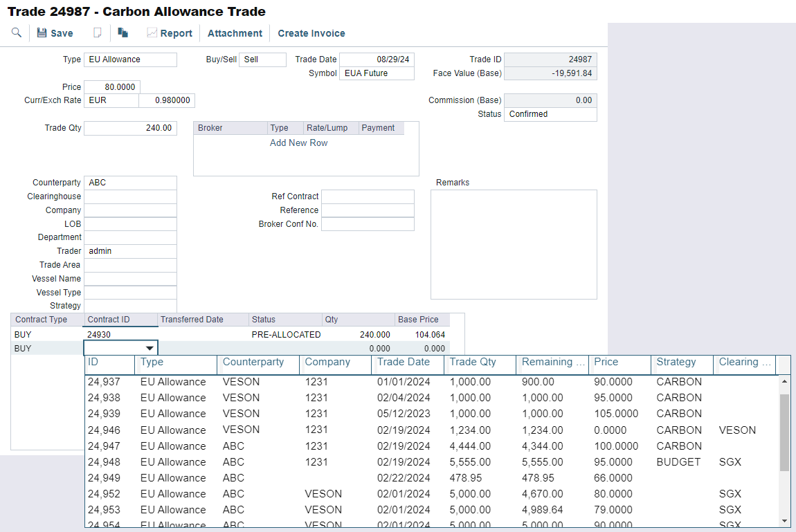Switch to the Attachment section
This screenshot has width=796, height=532.
pyautogui.click(x=235, y=33)
